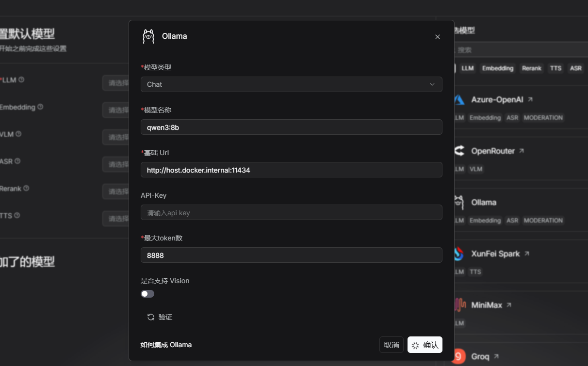This screenshot has height=366, width=588.
Task: Click the VLM tag under OpenRouter
Action: 476,169
